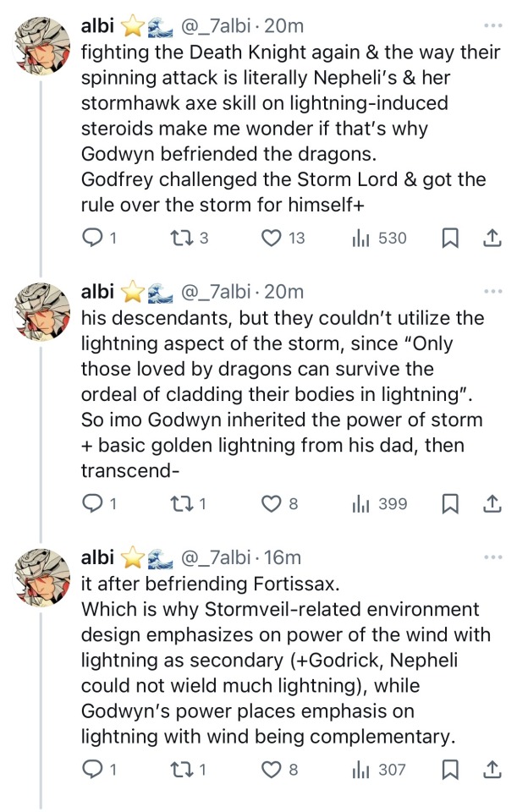This screenshot has width=517, height=812.
Task: Like the tweet with 13 likes
Action: [x=272, y=239]
